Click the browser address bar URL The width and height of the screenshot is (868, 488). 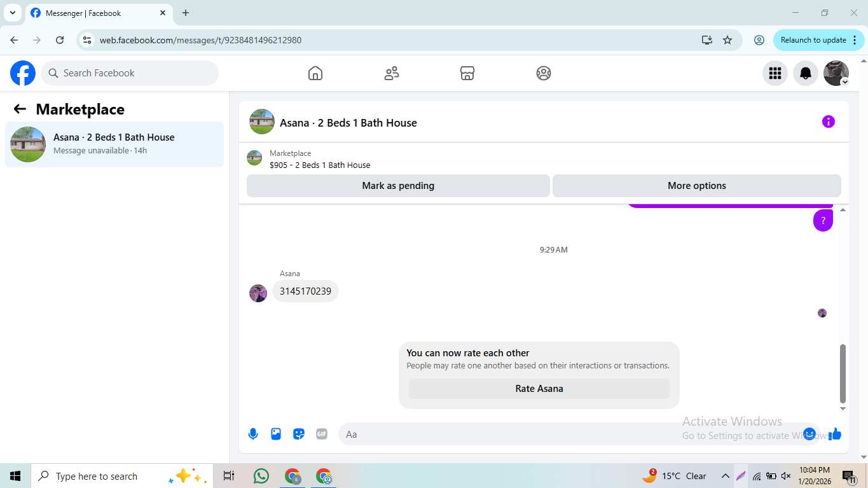pos(200,40)
